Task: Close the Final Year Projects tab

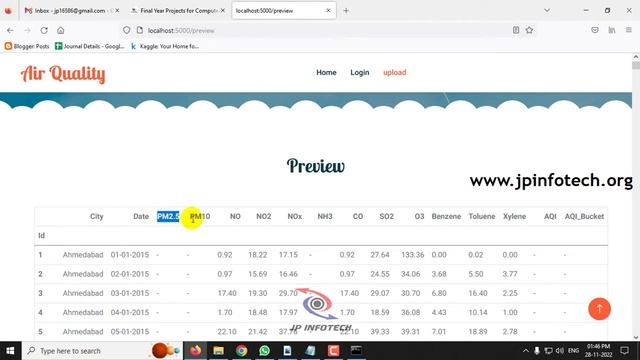Action: (223, 11)
